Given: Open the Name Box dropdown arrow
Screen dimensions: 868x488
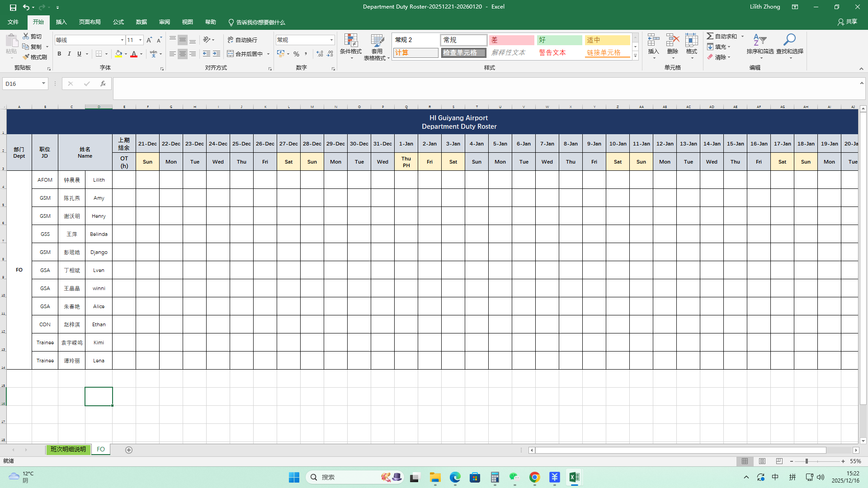Looking at the screenshot, I should pos(43,84).
